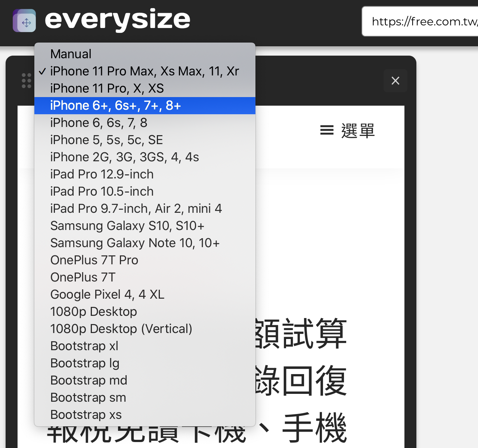
Task: Pick iPhone 5, 5s, 5c, SE
Action: [x=145, y=140]
